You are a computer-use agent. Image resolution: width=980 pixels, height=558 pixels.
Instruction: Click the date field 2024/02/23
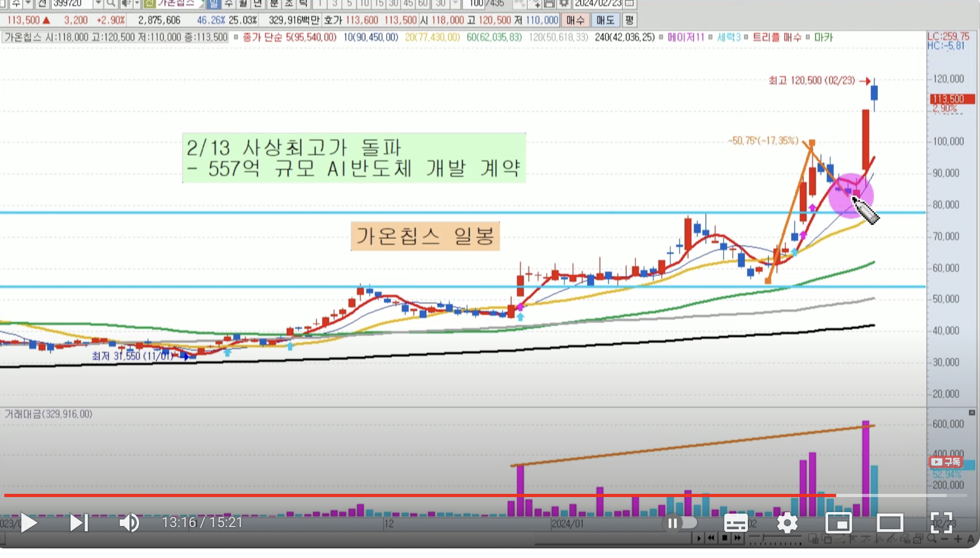(598, 4)
